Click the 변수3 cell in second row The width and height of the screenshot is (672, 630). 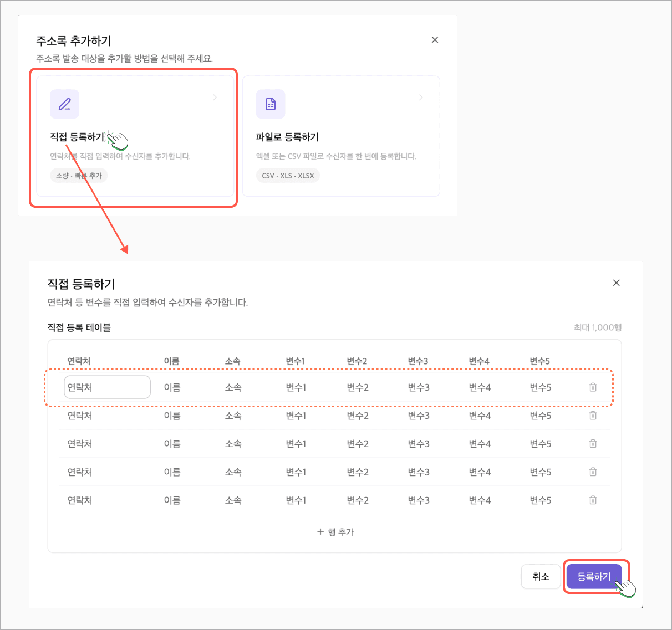pos(419,416)
